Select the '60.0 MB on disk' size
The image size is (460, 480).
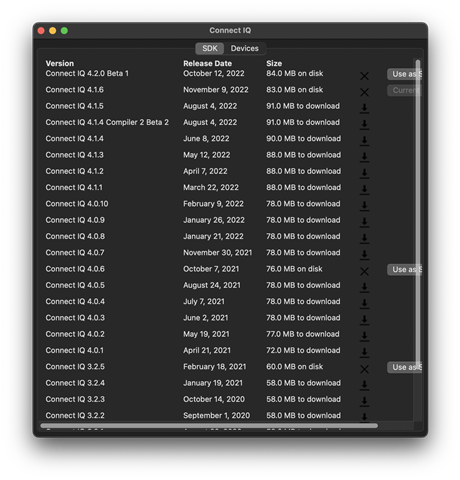click(295, 367)
